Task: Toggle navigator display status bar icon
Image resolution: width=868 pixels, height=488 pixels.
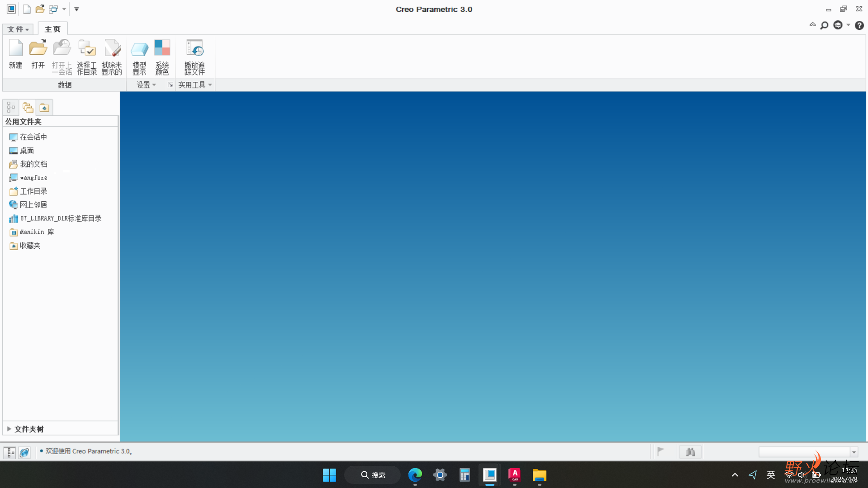Action: tap(10, 452)
